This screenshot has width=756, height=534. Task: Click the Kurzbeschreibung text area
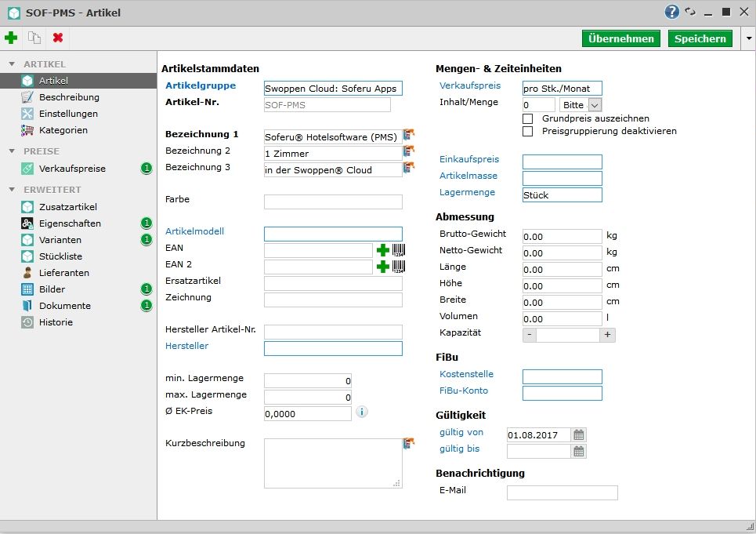click(x=333, y=463)
